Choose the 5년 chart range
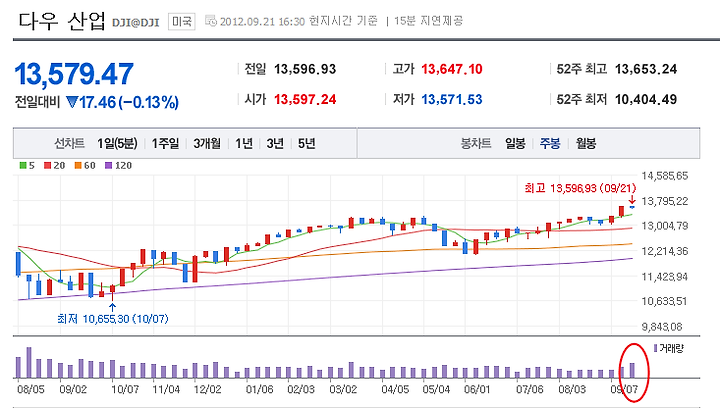The image size is (720, 408). 306,144
